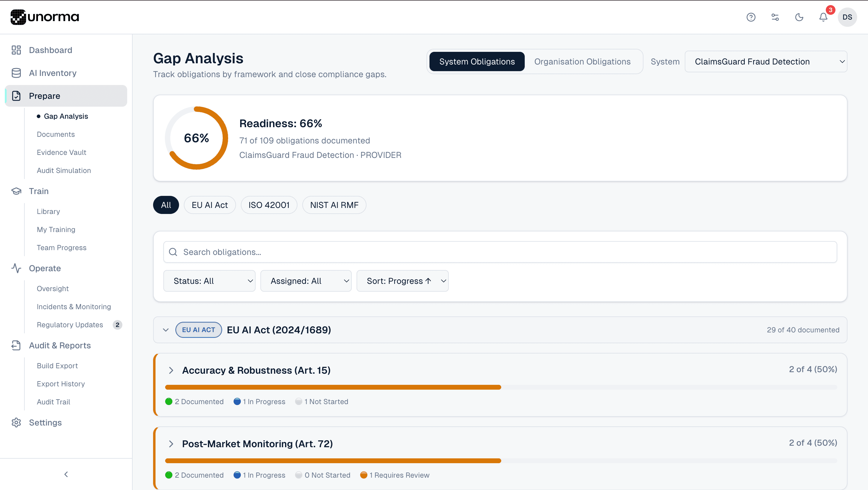868x490 pixels.
Task: Open the help question mark icon
Action: pos(751,17)
